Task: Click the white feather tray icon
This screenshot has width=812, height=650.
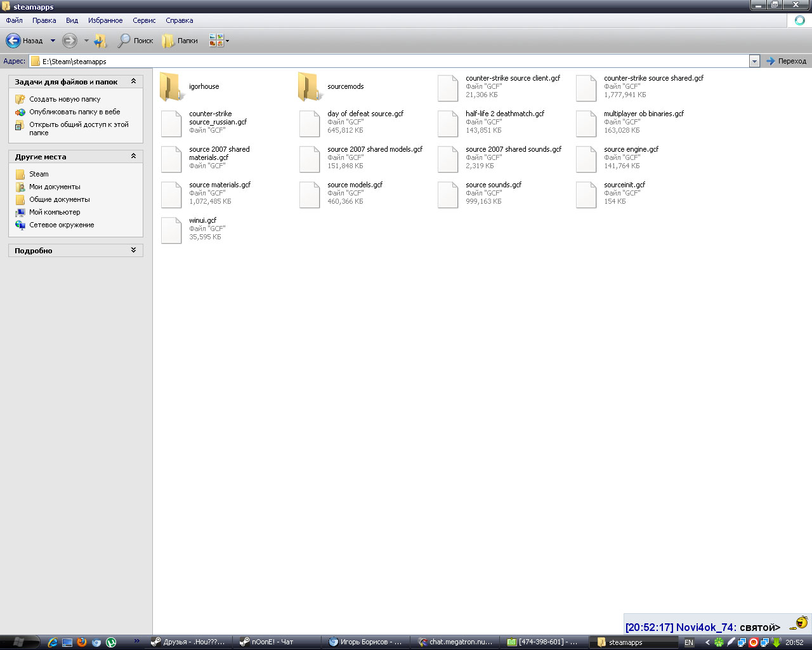Action: point(731,642)
